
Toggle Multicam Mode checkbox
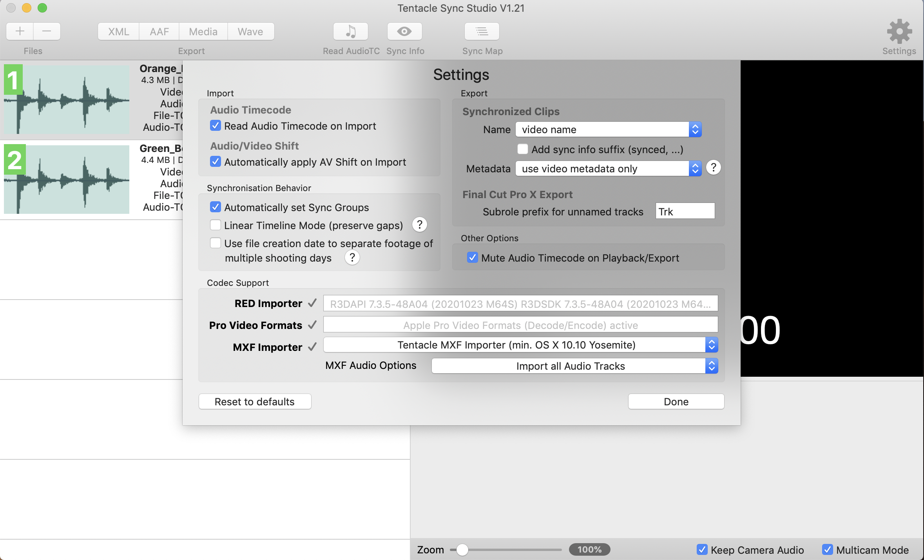point(827,549)
